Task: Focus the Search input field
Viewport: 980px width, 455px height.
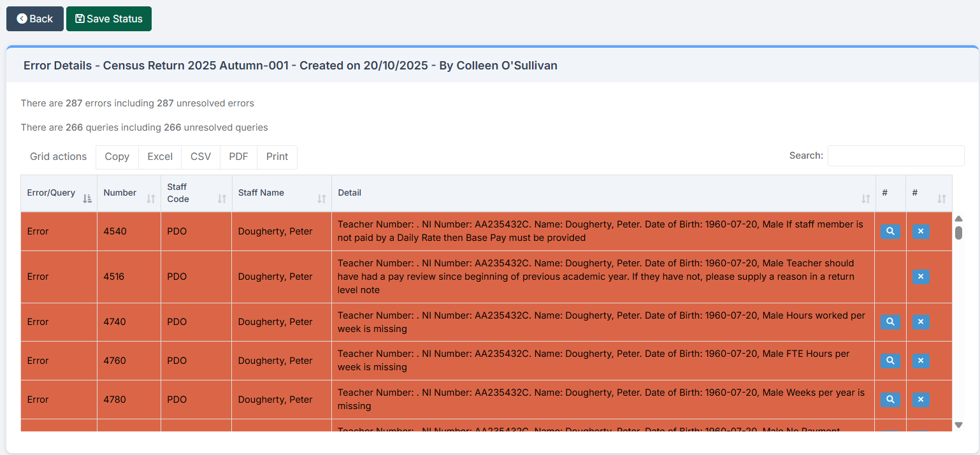Action: pos(895,155)
